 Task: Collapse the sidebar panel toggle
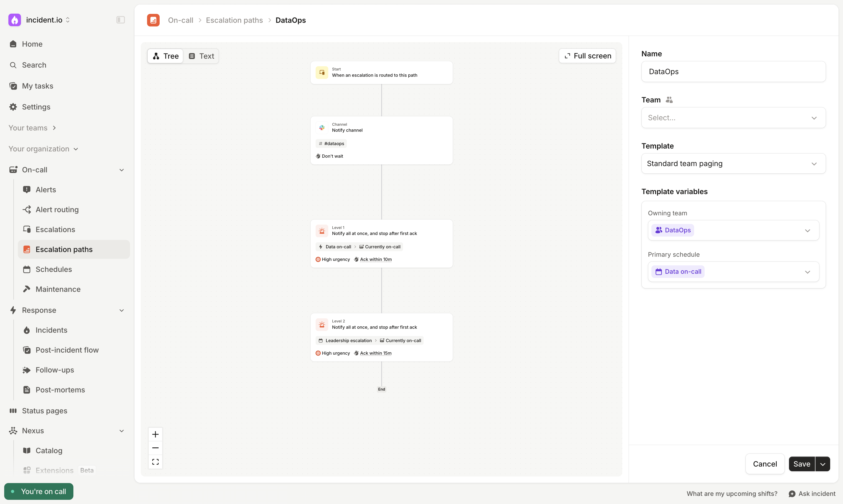121,20
